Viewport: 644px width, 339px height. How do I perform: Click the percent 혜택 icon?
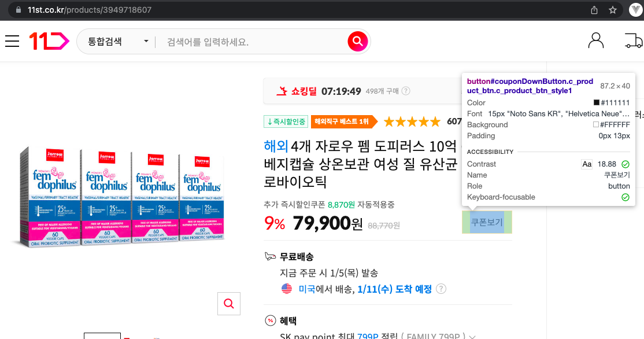(x=270, y=320)
